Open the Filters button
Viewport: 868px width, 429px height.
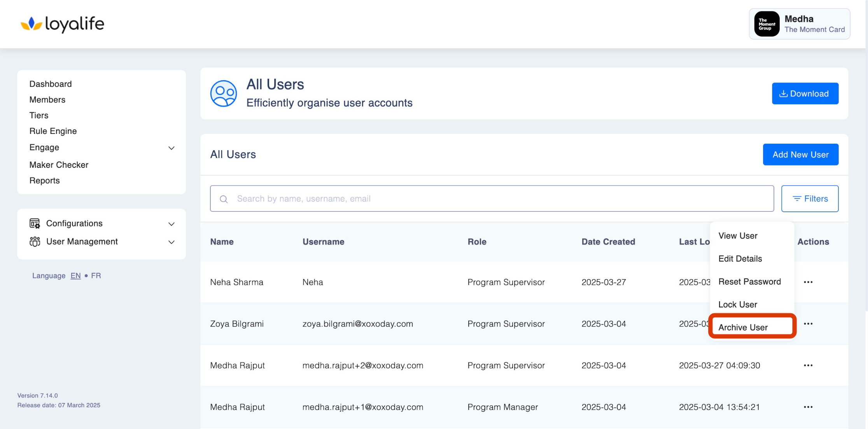tap(810, 199)
